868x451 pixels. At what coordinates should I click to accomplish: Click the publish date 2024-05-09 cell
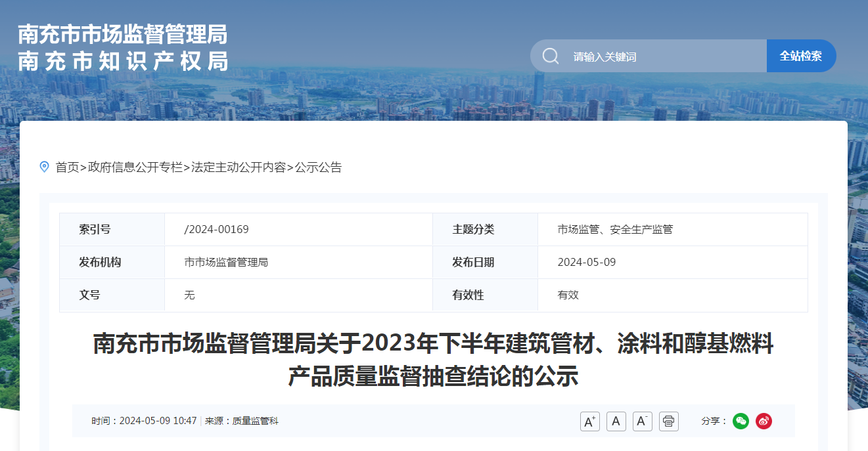586,263
